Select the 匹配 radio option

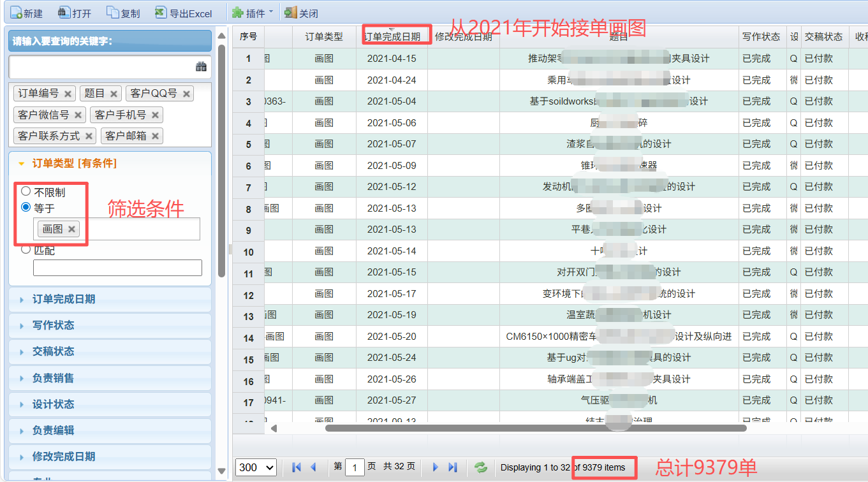click(x=26, y=249)
